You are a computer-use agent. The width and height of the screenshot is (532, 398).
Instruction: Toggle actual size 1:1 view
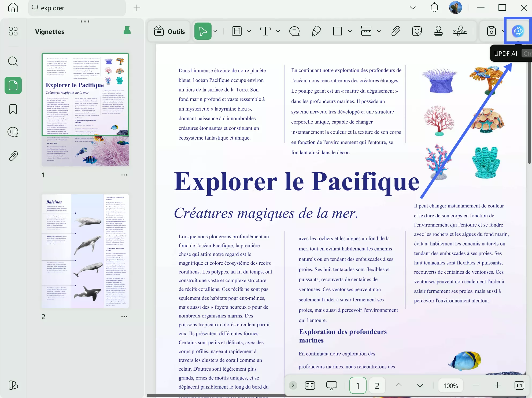tap(519, 386)
